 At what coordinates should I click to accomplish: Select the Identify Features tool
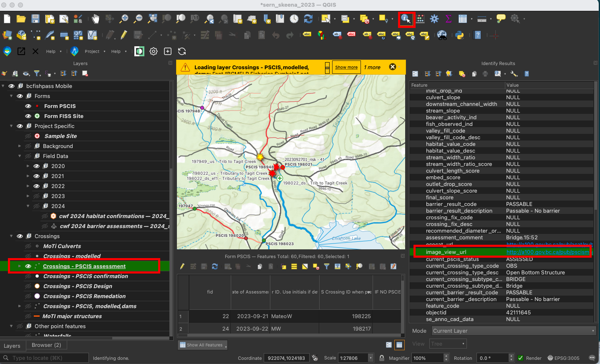[x=406, y=19]
